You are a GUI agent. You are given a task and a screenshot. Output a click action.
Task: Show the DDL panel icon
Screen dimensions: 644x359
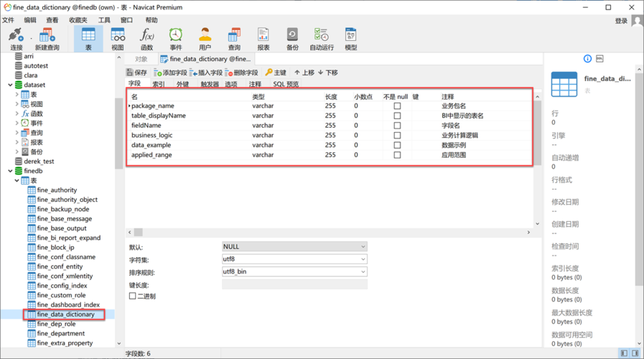pos(599,59)
